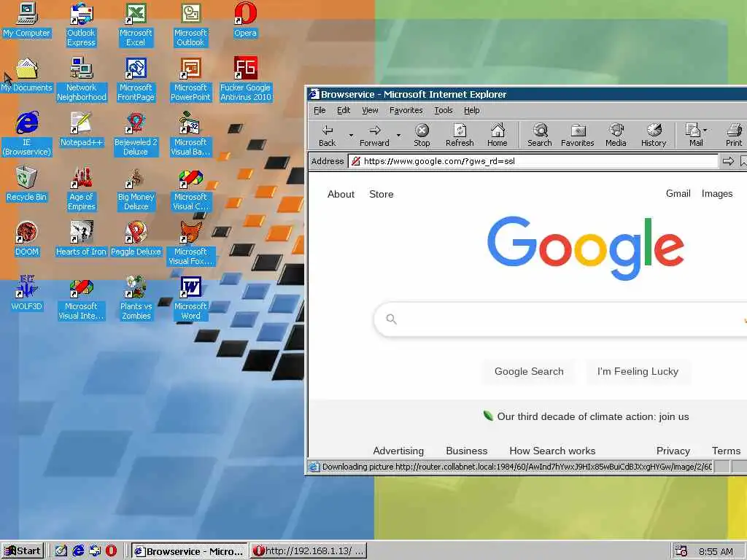This screenshot has height=560, width=747.
Task: Expand the Back history dropdown arrow
Action: coord(351,135)
